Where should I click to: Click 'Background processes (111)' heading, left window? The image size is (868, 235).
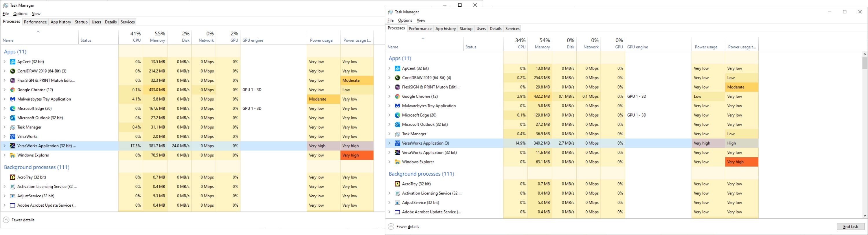coord(37,167)
